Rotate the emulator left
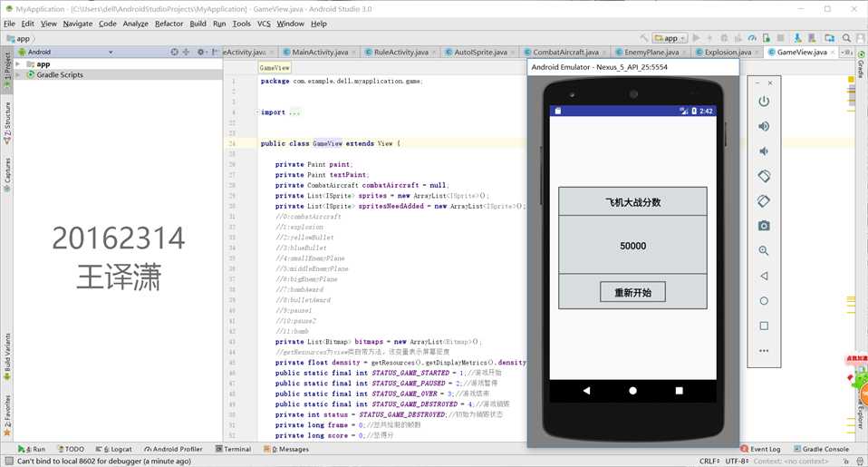The height and width of the screenshot is (467, 868). point(764,176)
